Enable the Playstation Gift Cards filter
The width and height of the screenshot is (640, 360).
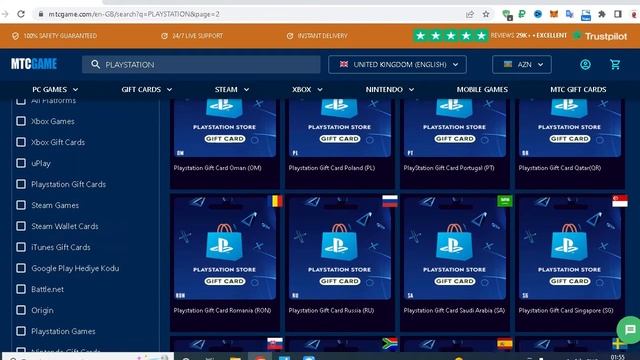[21, 184]
